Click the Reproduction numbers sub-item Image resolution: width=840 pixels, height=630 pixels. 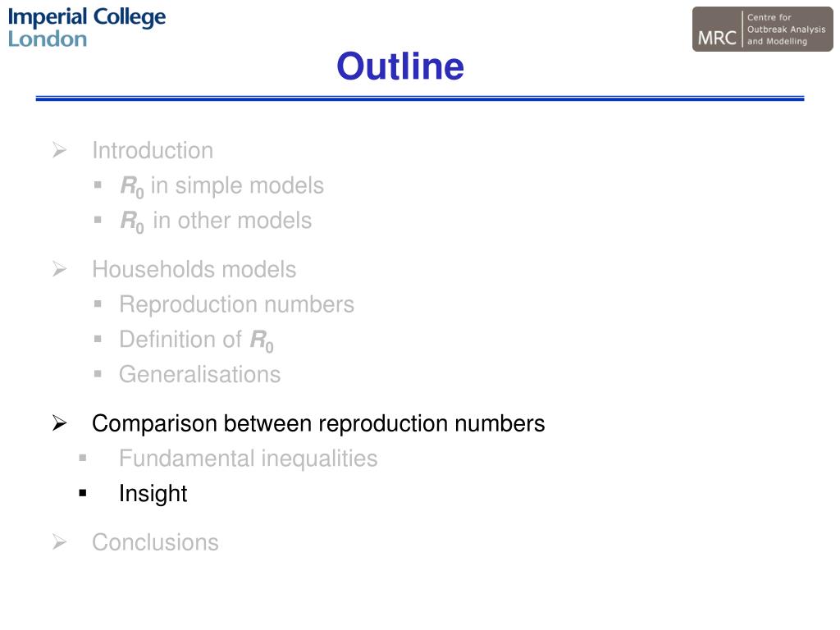[237, 305]
